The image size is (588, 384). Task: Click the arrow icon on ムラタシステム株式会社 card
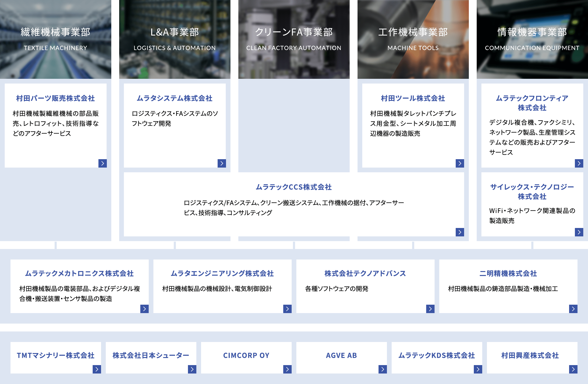point(222,163)
